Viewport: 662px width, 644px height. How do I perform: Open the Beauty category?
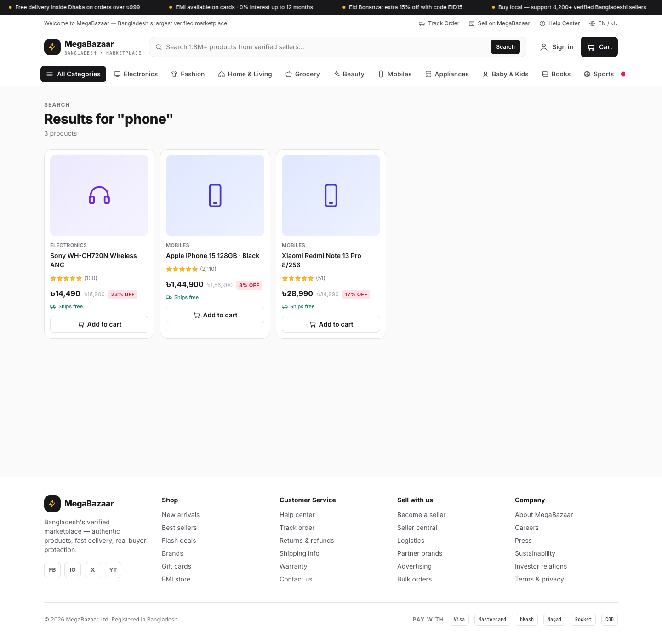(x=349, y=74)
